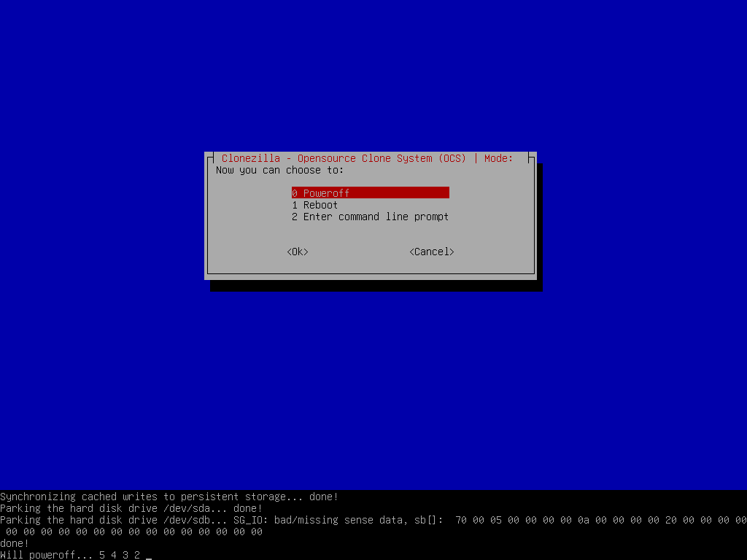Click the "done!" status text near the bottom
Image resolution: width=747 pixels, height=560 pixels.
pyautogui.click(x=15, y=543)
